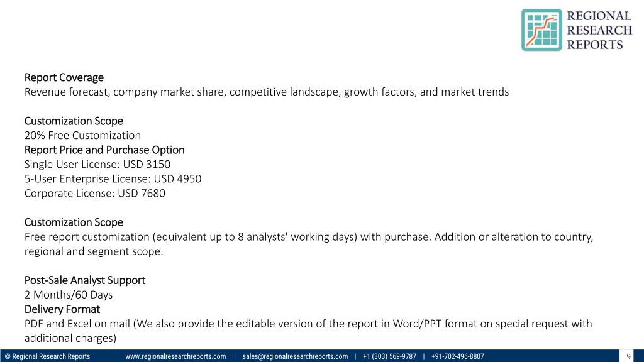Click the Post-Sale Analyst Support heading
This screenshot has width=644, height=362.
pos(84,280)
